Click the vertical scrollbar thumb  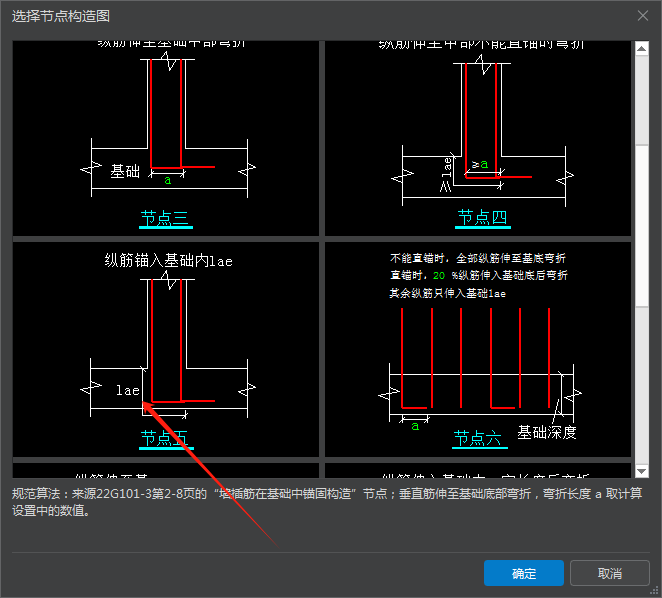[642, 226]
